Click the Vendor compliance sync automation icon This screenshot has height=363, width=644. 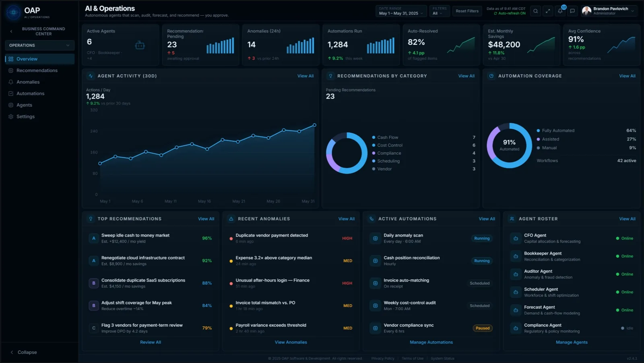coord(375,328)
